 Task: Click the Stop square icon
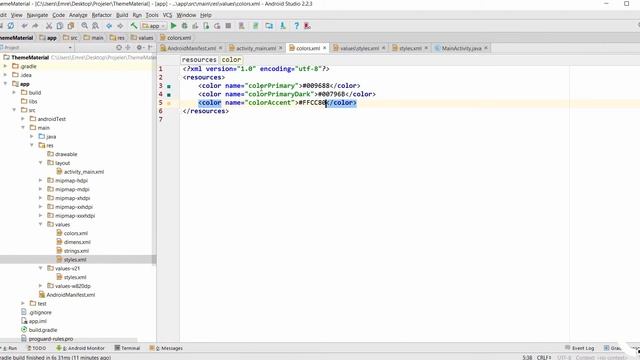228,26
